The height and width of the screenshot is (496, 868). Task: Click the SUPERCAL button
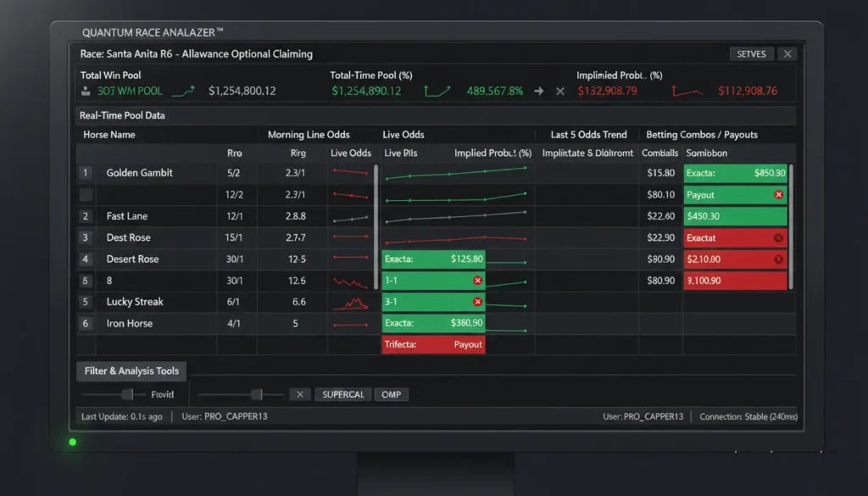343,395
